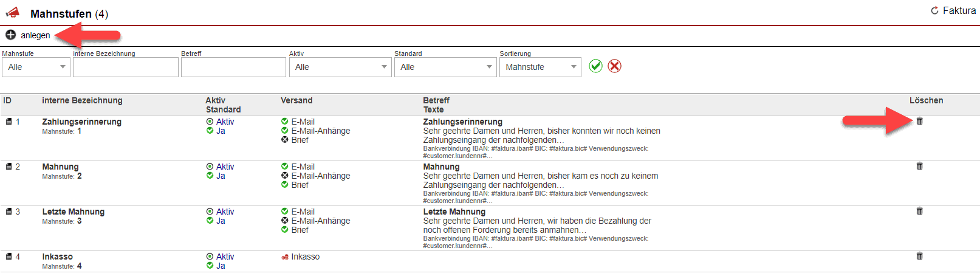Image resolution: width=980 pixels, height=279 pixels.
Task: Open the Mahnstufe filter dropdown
Action: (36, 67)
